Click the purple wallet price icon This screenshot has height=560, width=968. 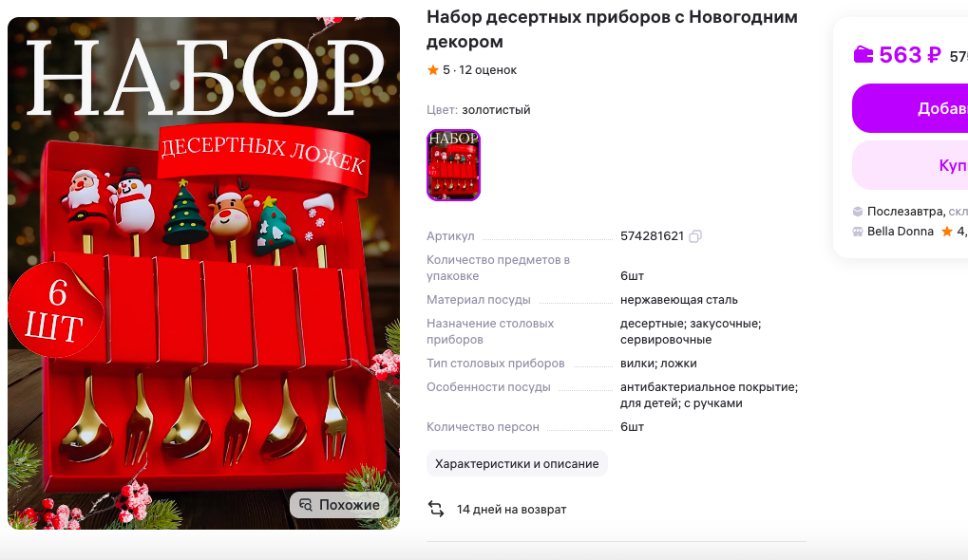point(864,55)
